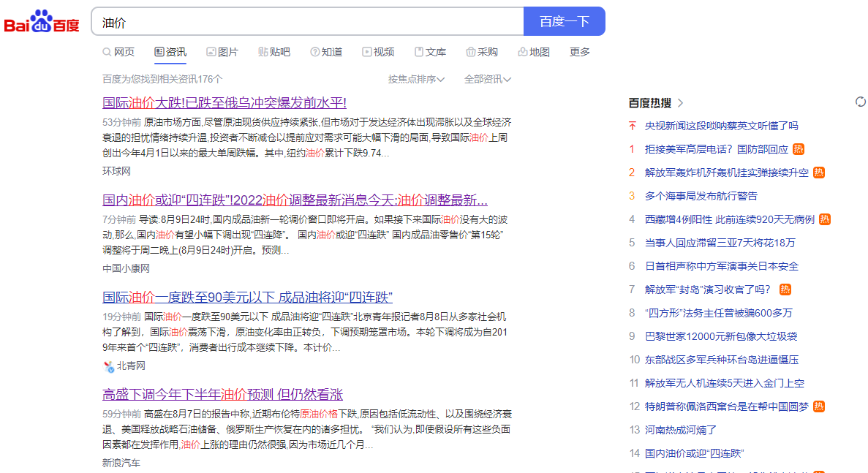Viewport: 868px width, 473px height.
Task: Open the 网页 search tab
Action: (x=118, y=52)
